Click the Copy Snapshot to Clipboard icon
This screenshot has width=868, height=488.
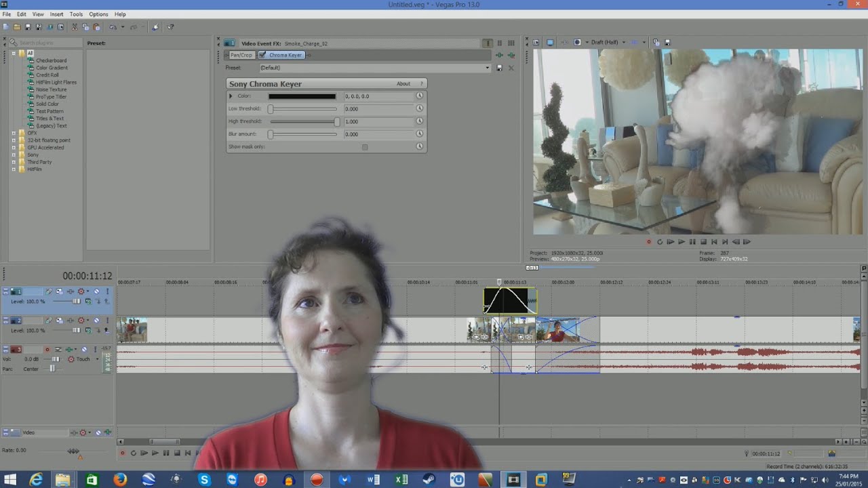(x=656, y=42)
